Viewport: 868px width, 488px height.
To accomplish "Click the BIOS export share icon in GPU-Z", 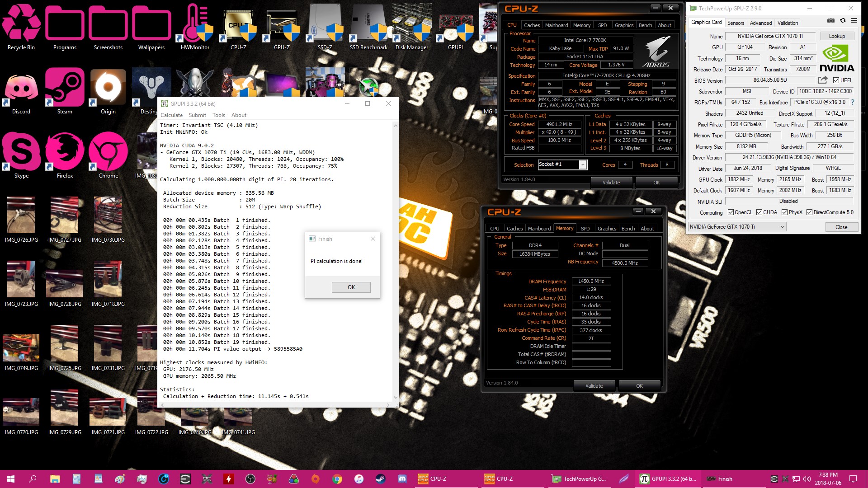I will click(823, 80).
